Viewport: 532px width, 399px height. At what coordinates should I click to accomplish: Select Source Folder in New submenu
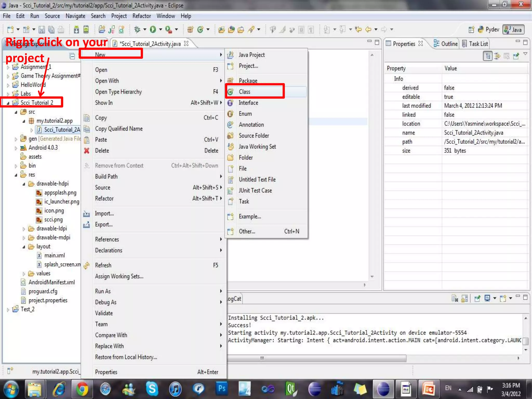click(x=266, y=136)
